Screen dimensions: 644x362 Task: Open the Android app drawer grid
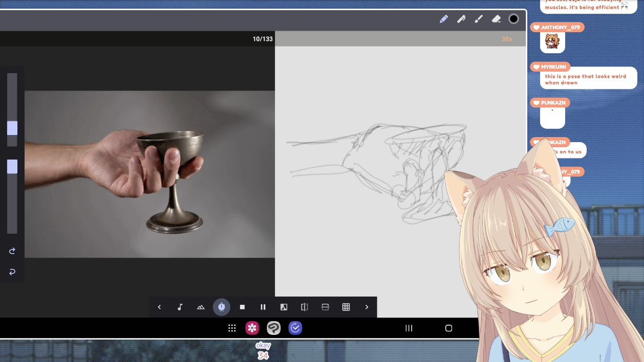232,328
